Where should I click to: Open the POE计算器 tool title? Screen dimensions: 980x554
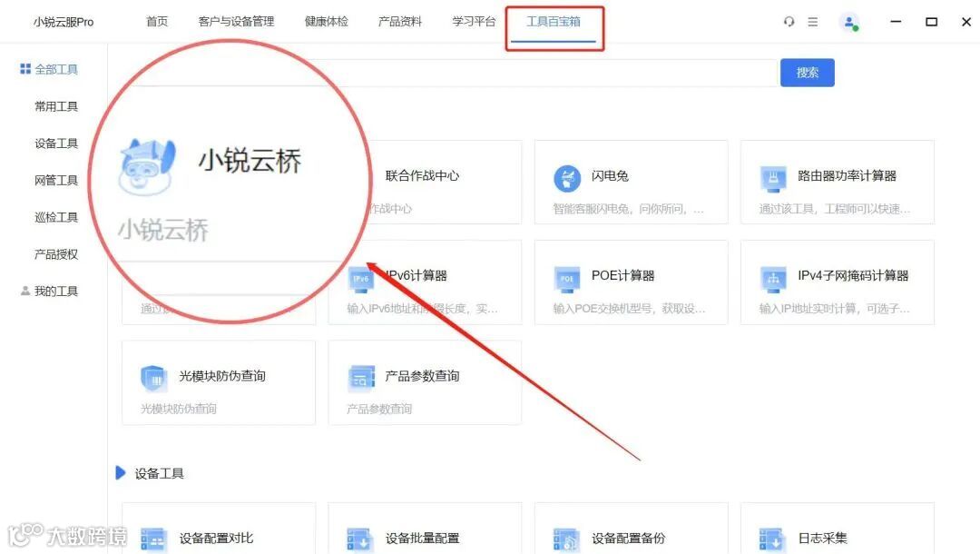click(623, 276)
